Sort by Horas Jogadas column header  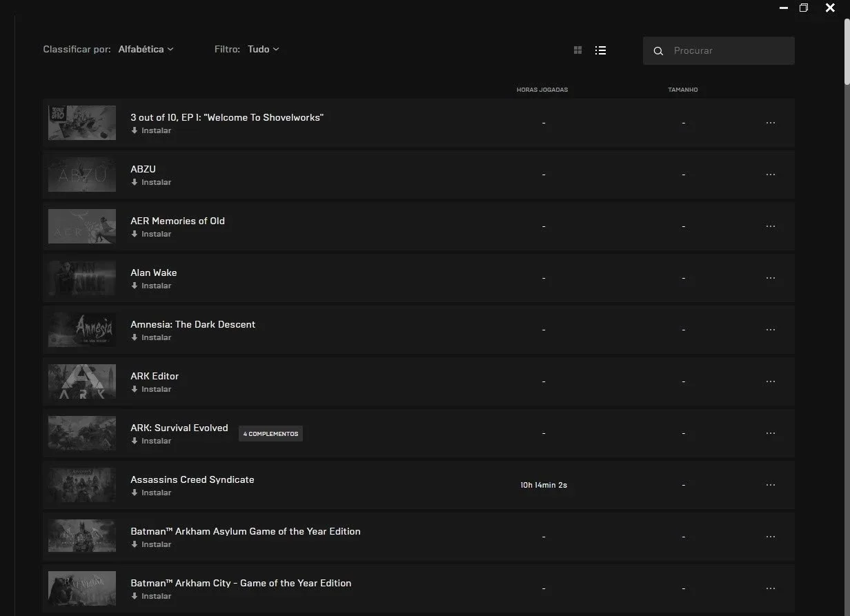[x=542, y=90]
